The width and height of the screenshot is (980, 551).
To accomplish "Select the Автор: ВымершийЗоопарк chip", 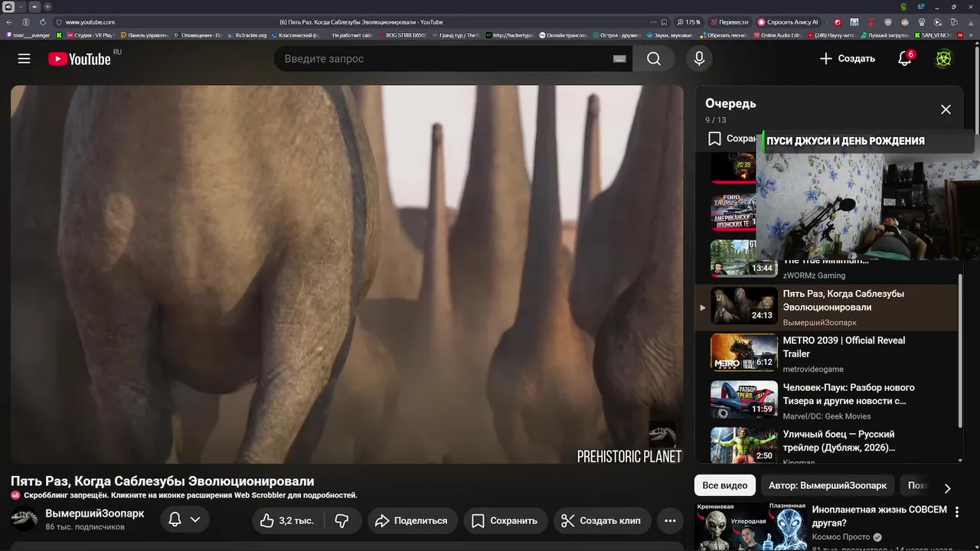I will coord(827,486).
